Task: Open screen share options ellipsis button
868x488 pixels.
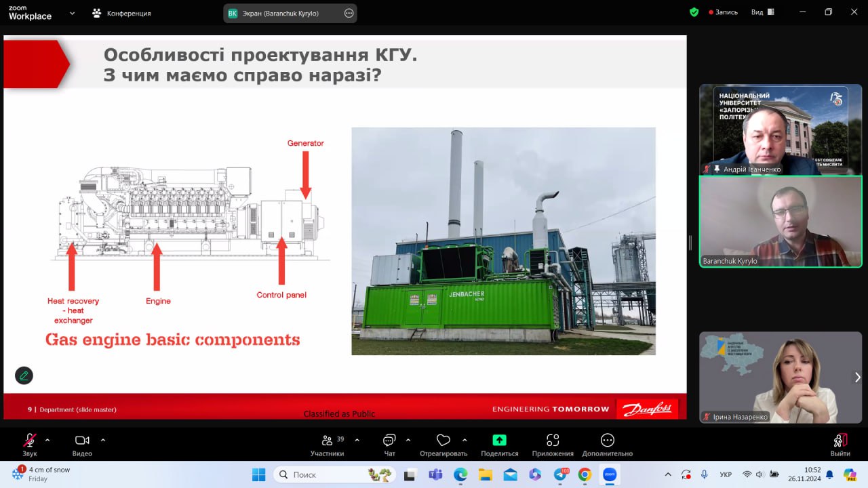Action: click(x=349, y=13)
